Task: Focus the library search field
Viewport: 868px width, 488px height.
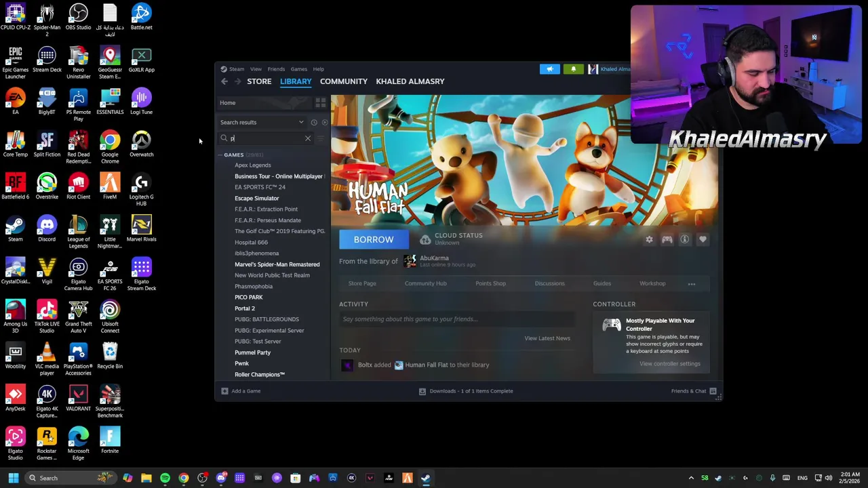Action: [x=266, y=138]
